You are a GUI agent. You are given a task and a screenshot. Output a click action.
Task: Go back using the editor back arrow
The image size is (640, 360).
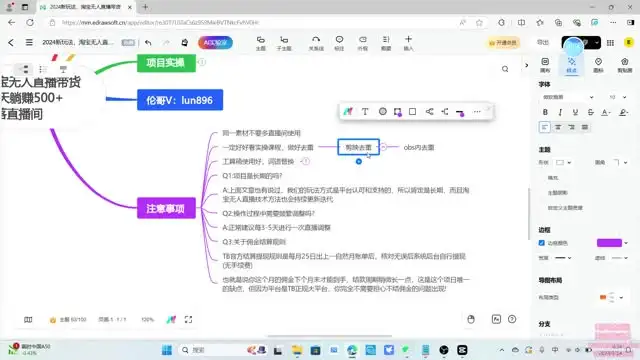11,42
